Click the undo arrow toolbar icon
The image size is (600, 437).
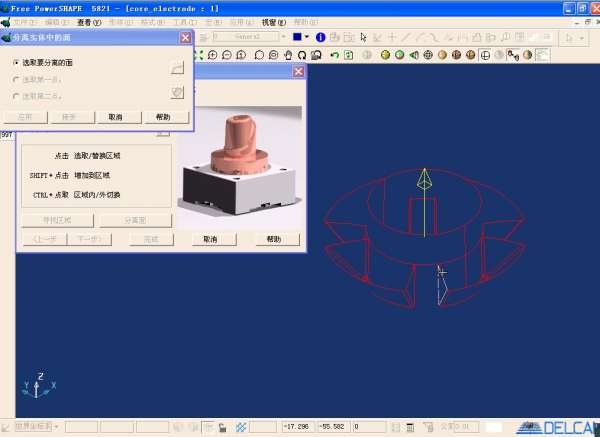click(334, 54)
